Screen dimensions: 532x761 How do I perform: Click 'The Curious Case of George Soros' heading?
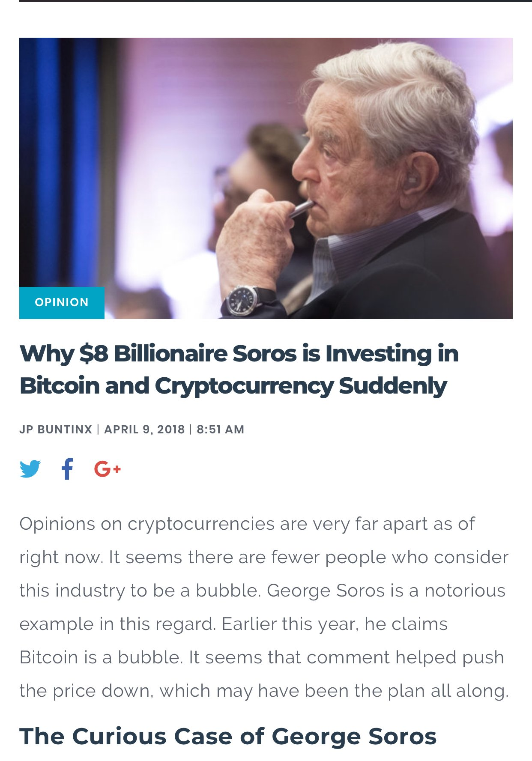click(x=227, y=737)
